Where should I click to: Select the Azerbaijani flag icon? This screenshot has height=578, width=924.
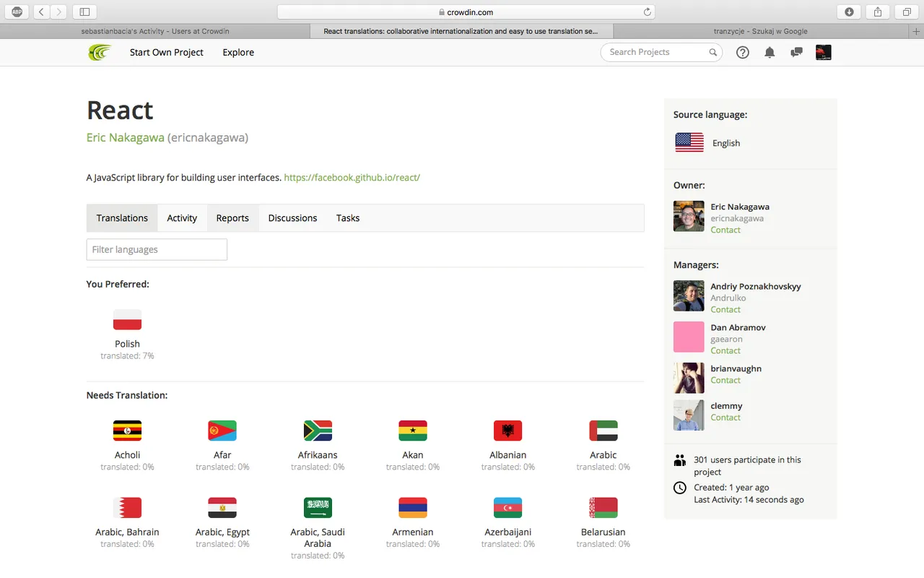click(507, 508)
